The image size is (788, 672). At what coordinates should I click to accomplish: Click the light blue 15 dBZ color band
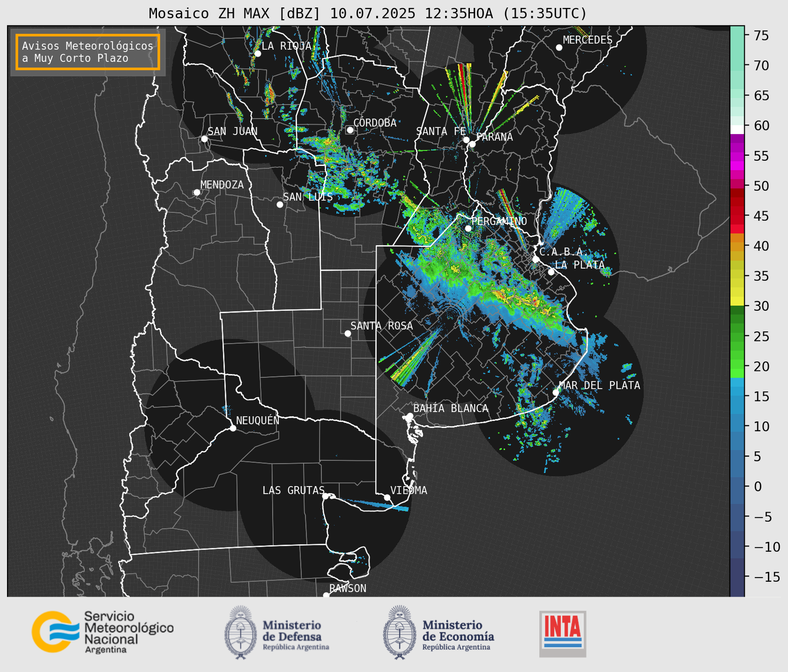pos(737,392)
